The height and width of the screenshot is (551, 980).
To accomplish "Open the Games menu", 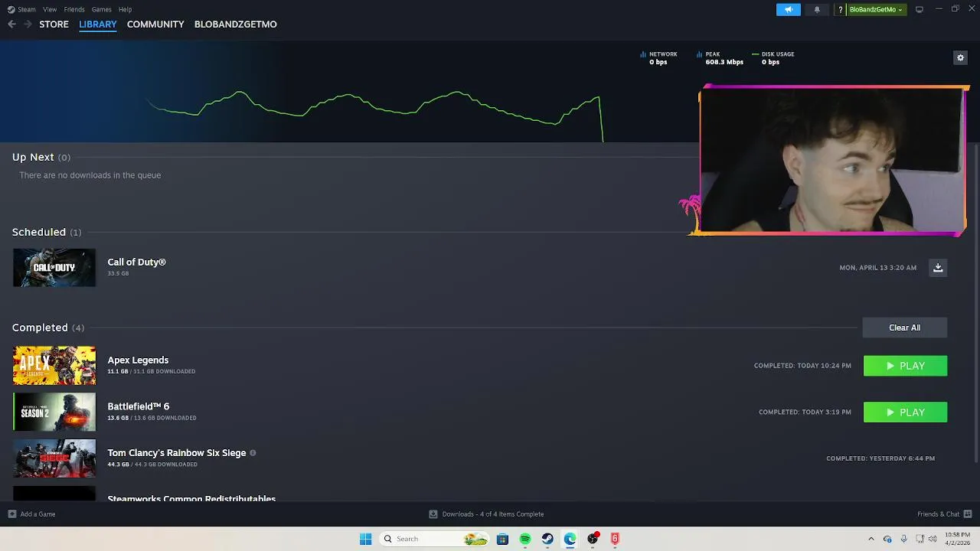I will pos(102,9).
